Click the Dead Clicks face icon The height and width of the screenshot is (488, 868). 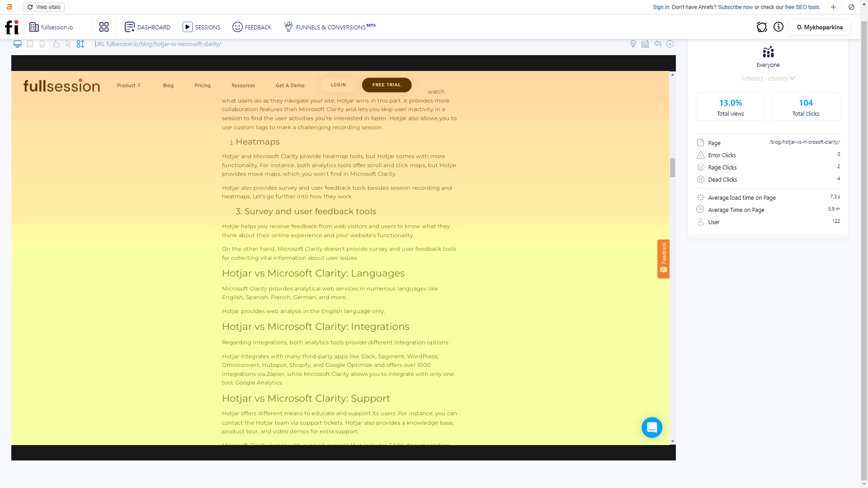click(x=701, y=179)
